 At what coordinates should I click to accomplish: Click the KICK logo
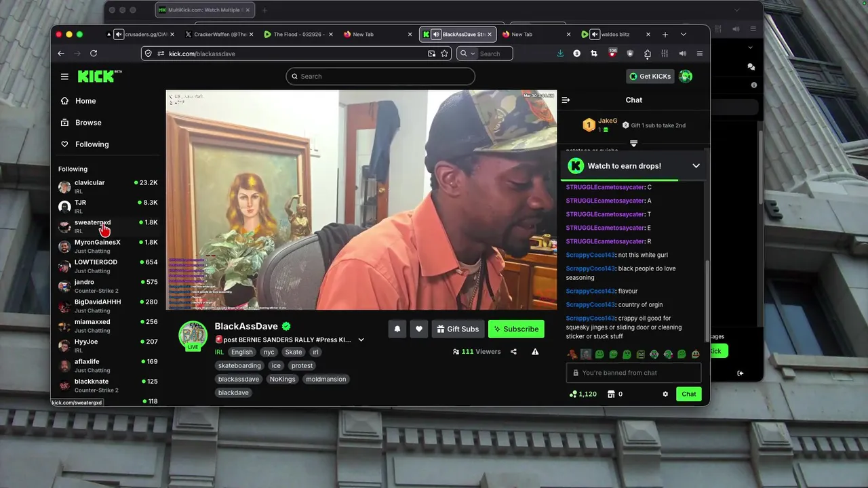[x=99, y=76]
